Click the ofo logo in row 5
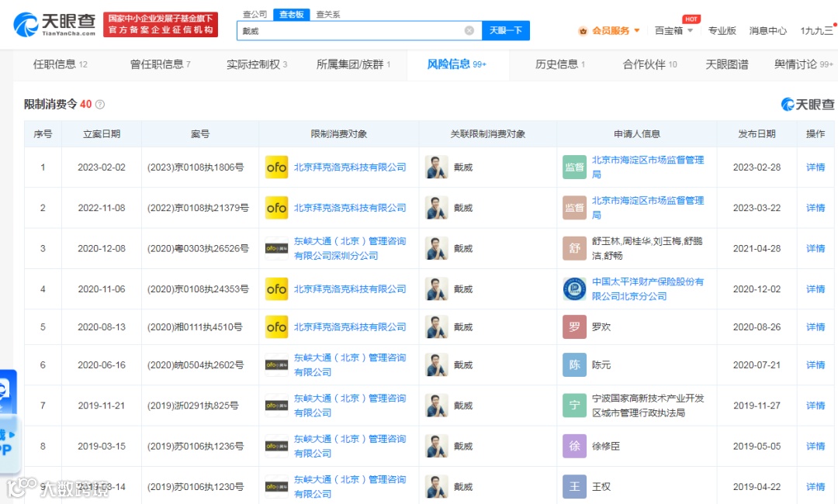 (x=277, y=326)
